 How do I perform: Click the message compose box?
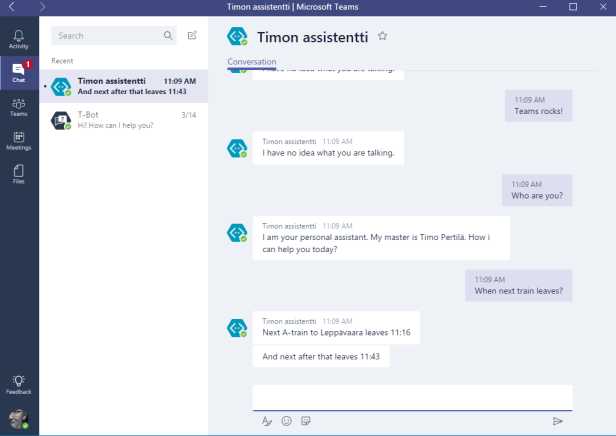tap(412, 398)
